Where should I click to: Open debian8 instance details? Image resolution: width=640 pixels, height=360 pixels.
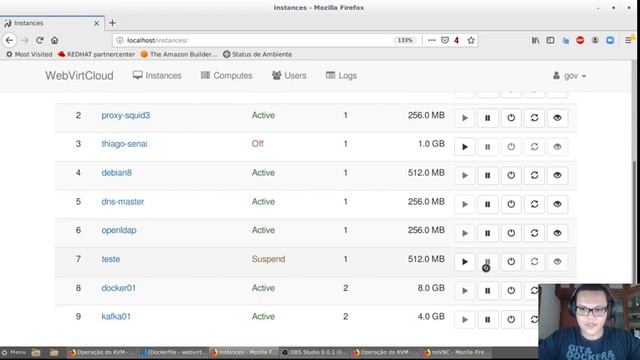click(x=117, y=173)
